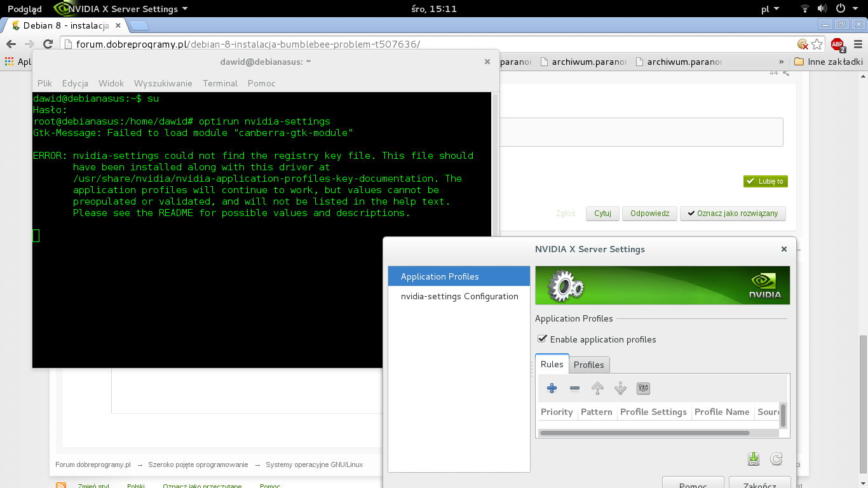Sort rules by Priority column header
The width and height of the screenshot is (868, 488).
[557, 412]
